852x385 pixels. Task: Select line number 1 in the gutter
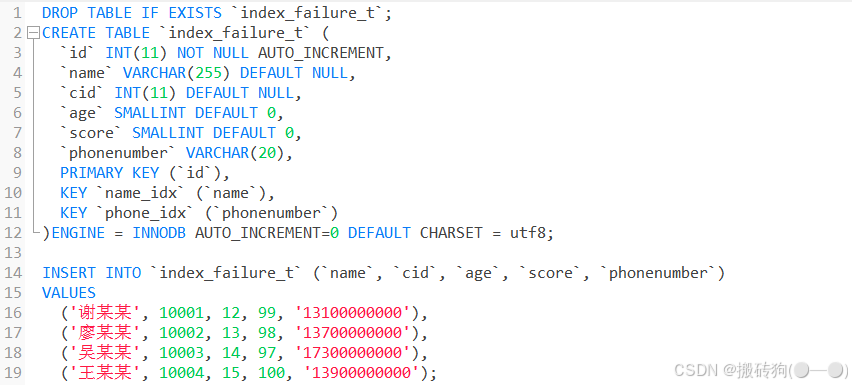point(18,13)
